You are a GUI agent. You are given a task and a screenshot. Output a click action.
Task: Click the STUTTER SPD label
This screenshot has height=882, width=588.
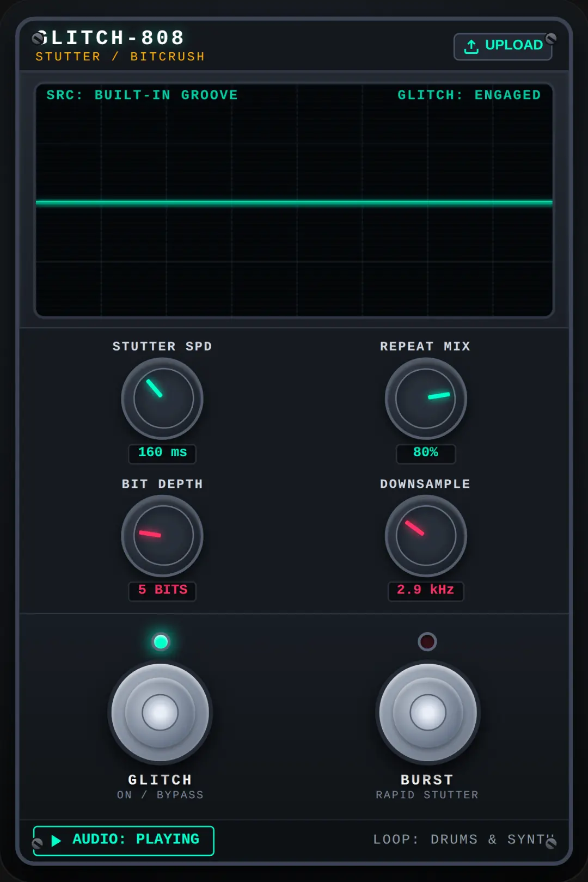[162, 346]
